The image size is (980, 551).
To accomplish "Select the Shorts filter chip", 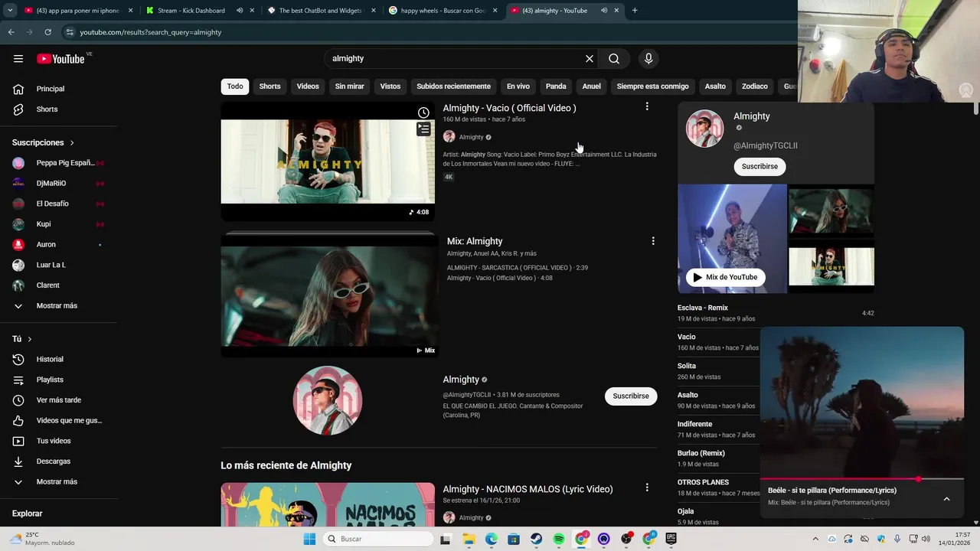I will click(x=269, y=86).
